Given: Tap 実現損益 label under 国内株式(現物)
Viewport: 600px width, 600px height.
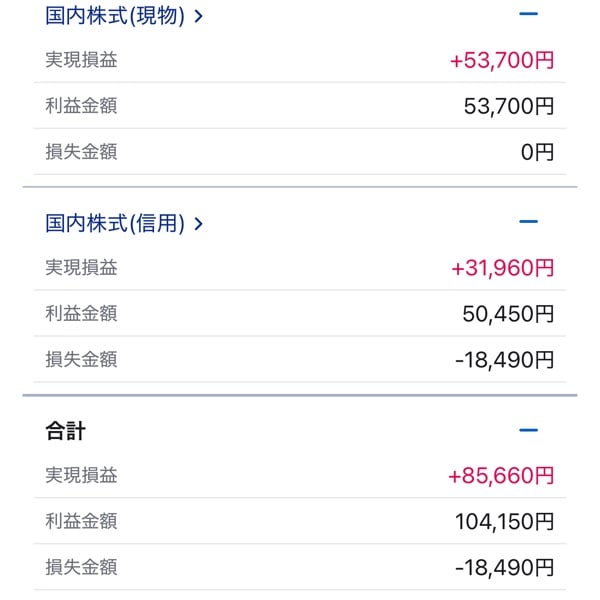Looking at the screenshot, I should pos(81,60).
